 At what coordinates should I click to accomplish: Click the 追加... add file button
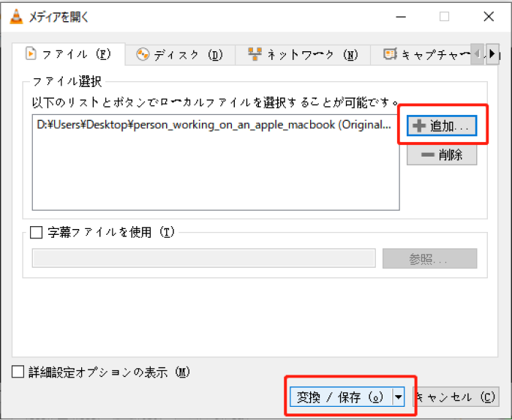coord(442,125)
